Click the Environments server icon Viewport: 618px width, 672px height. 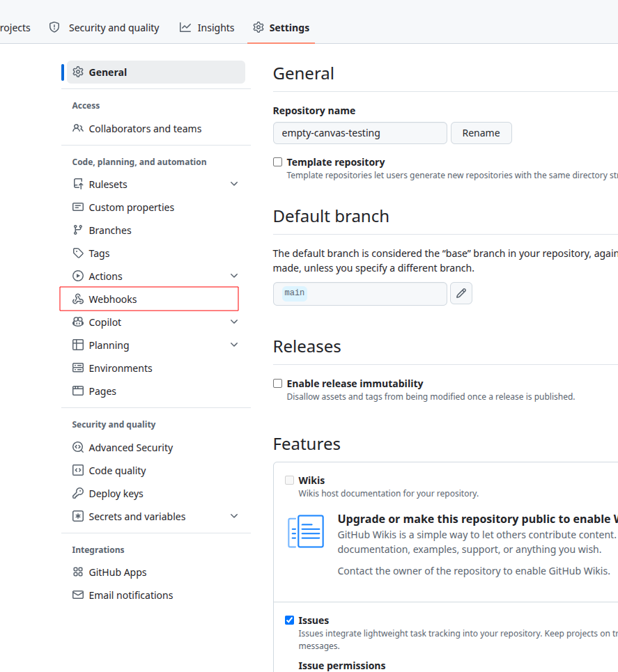(77, 368)
